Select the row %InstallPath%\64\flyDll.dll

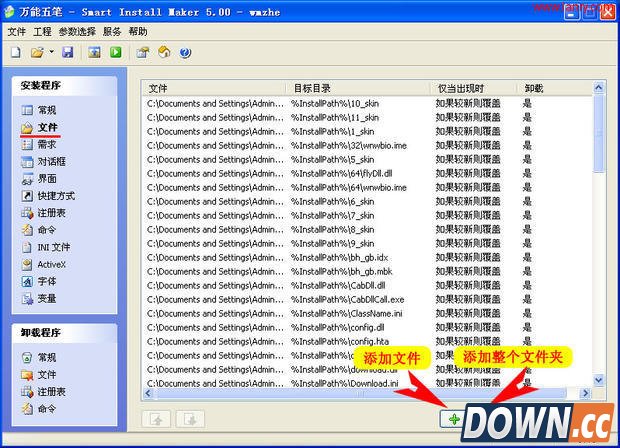coord(368,174)
